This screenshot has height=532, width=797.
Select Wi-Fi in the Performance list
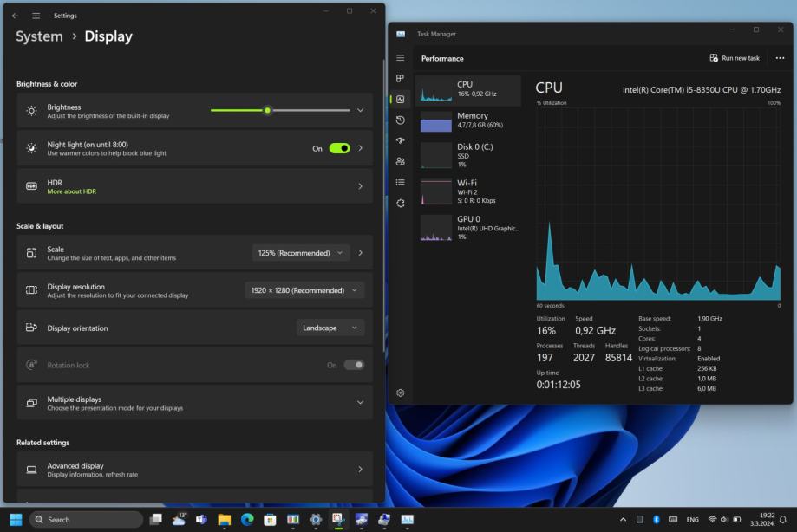tap(468, 188)
